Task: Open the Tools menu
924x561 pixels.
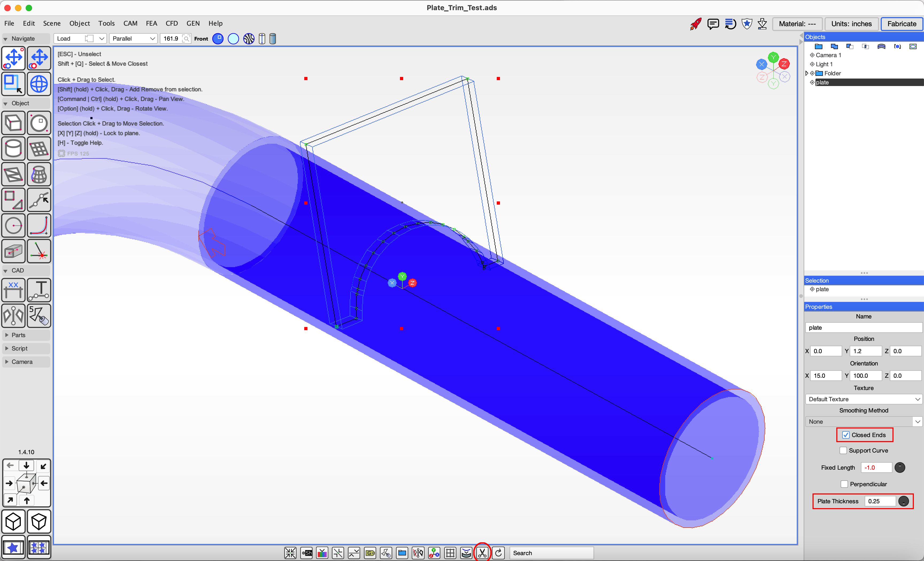Action: pos(106,23)
